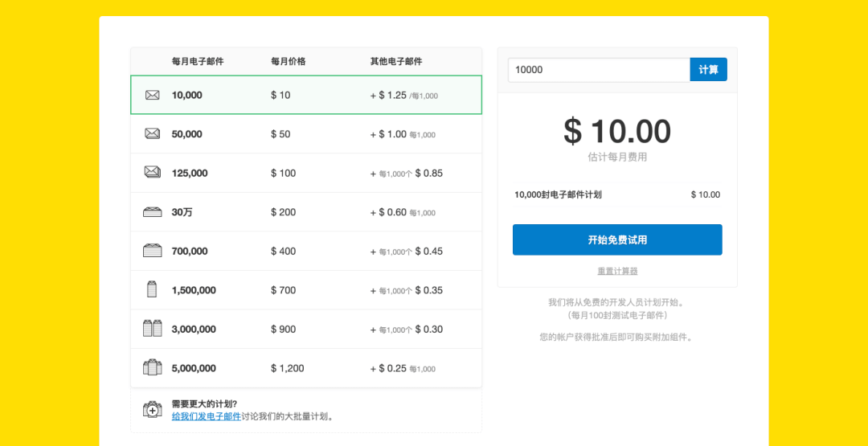Click the $ 700 monthly price cell
This screenshot has width=868, height=446.
click(x=284, y=290)
